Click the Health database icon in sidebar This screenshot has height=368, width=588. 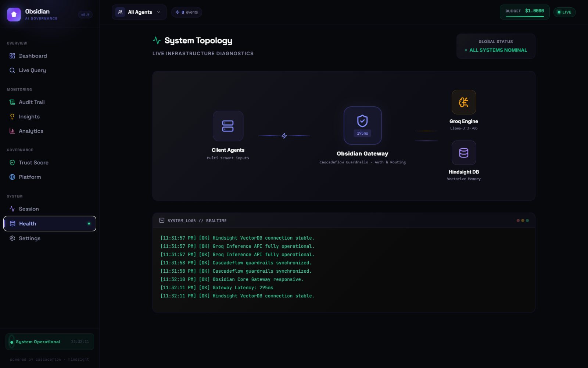(x=12, y=224)
